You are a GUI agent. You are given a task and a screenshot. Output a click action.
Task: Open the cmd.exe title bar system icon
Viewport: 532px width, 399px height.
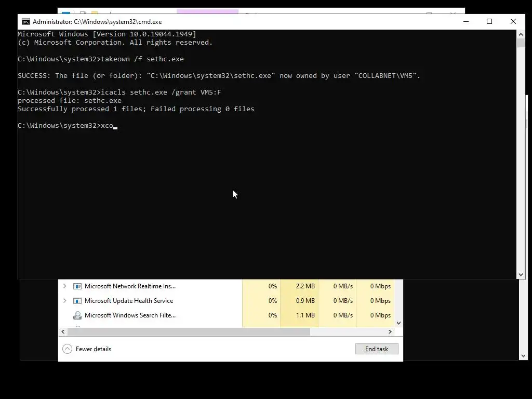coord(26,22)
